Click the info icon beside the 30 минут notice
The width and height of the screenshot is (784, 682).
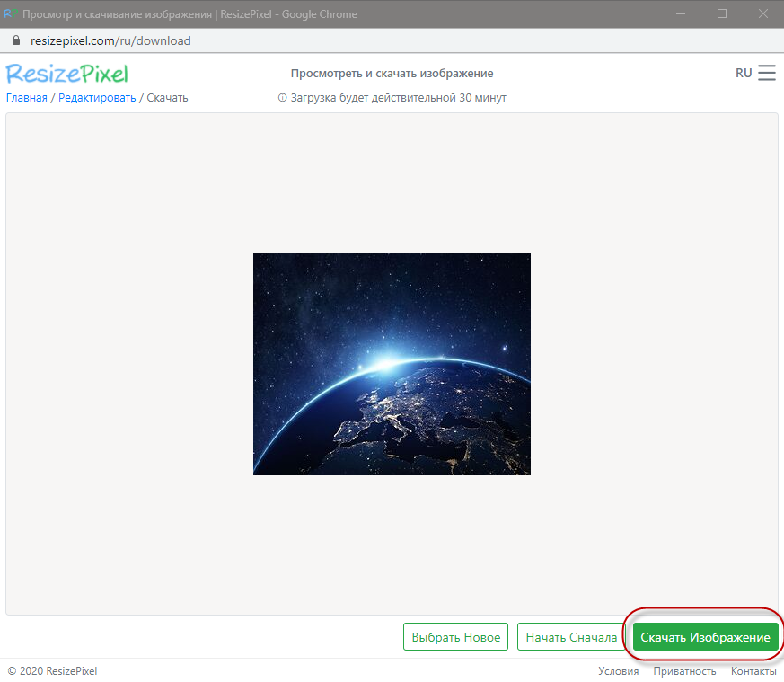coord(283,98)
